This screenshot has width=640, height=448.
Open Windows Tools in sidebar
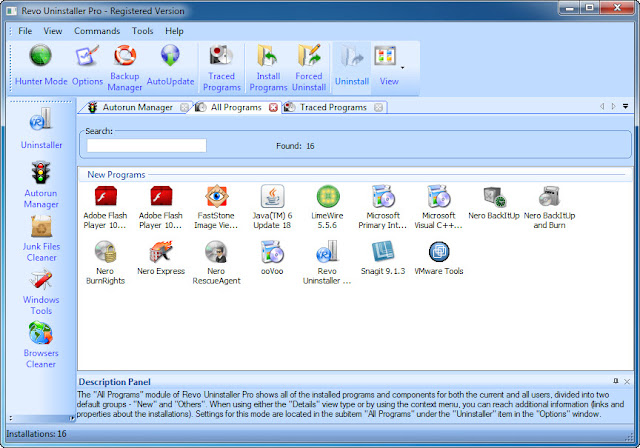[x=41, y=292]
